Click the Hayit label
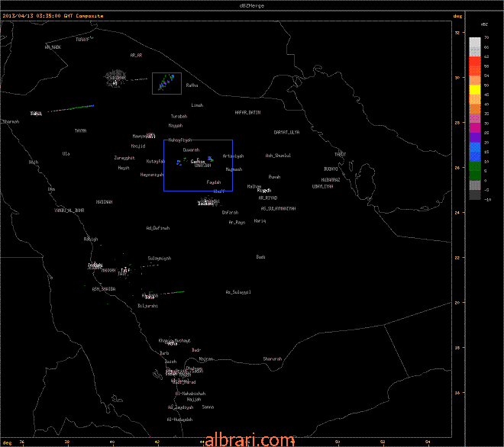 pyautogui.click(x=124, y=168)
